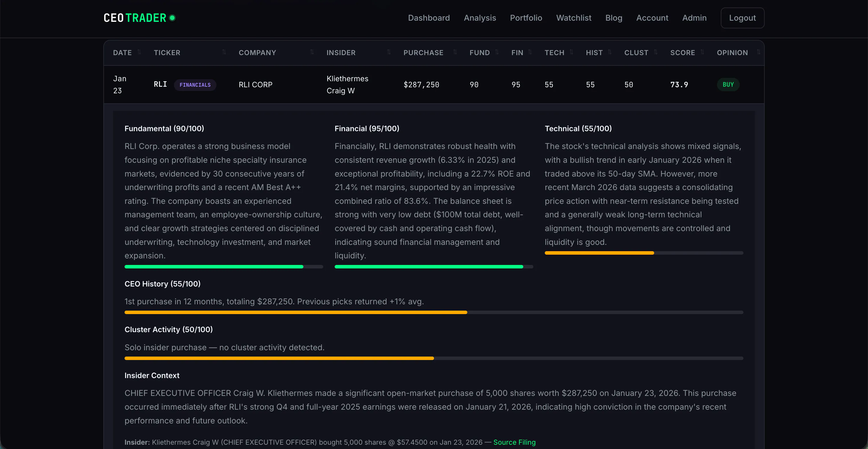Click insider name Kliethermes Craig W
The width and height of the screenshot is (868, 449).
(347, 85)
